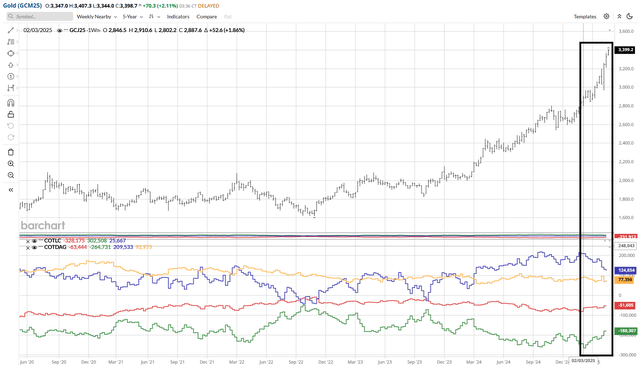
Task: Toggle visibility of COTDAG indicator
Action: 34,247
